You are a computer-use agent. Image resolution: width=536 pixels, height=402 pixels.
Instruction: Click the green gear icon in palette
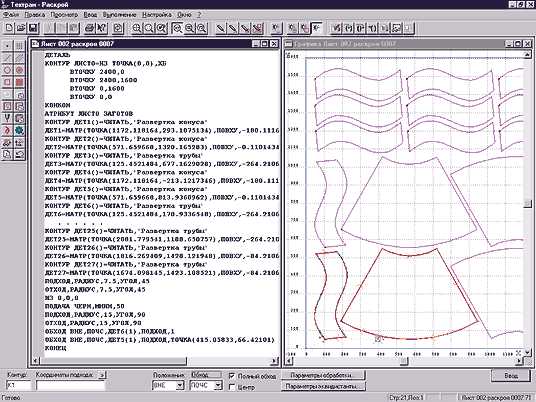(x=19, y=130)
